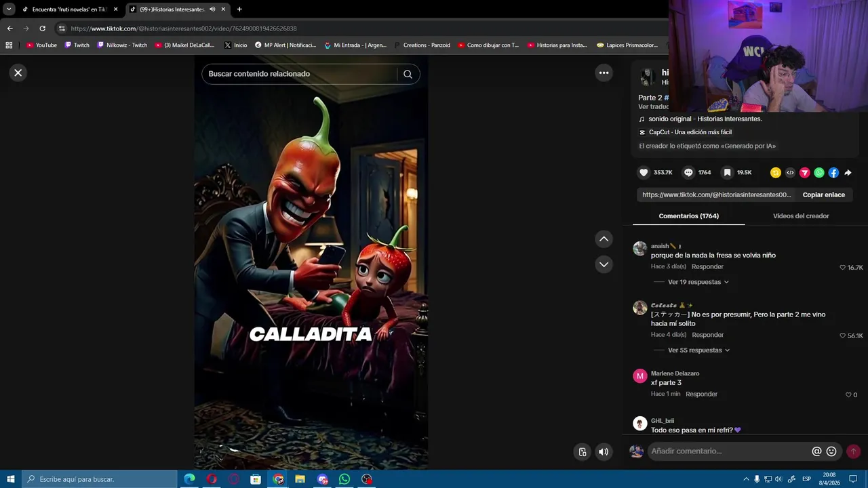Like Celeste's comment heart
Image resolution: width=868 pixels, height=488 pixels.
coord(843,335)
